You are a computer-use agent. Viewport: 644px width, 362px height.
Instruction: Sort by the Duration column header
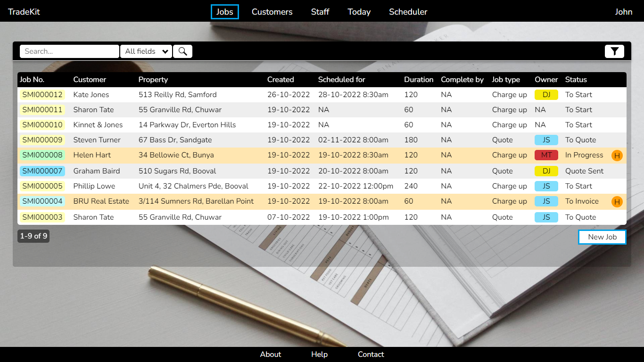(419, 80)
